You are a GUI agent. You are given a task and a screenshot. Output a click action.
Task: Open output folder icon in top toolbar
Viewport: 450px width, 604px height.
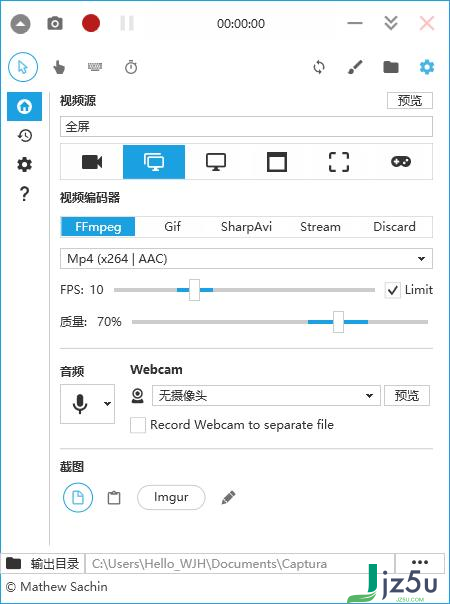coord(391,67)
